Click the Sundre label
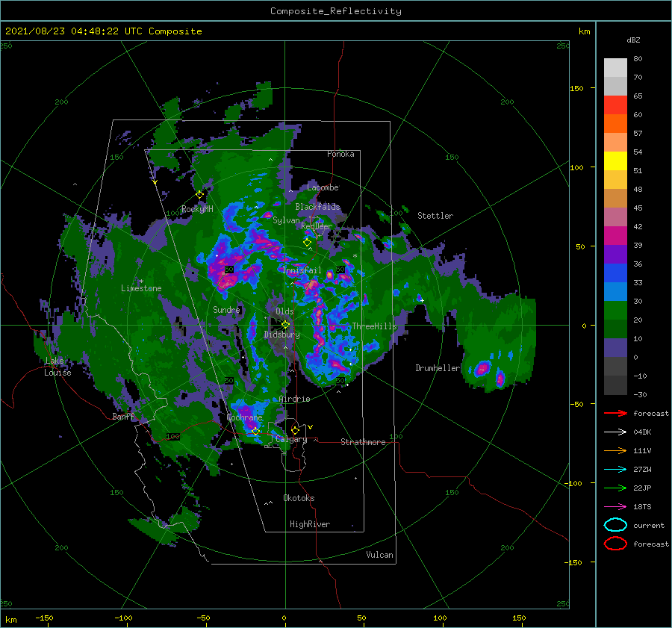 click(226, 309)
